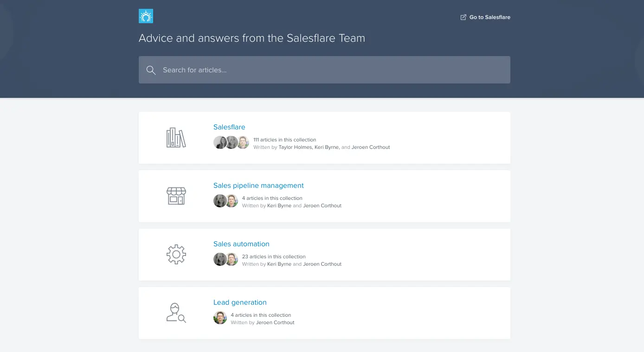Select the gear icon for Sales automation

pyautogui.click(x=176, y=254)
